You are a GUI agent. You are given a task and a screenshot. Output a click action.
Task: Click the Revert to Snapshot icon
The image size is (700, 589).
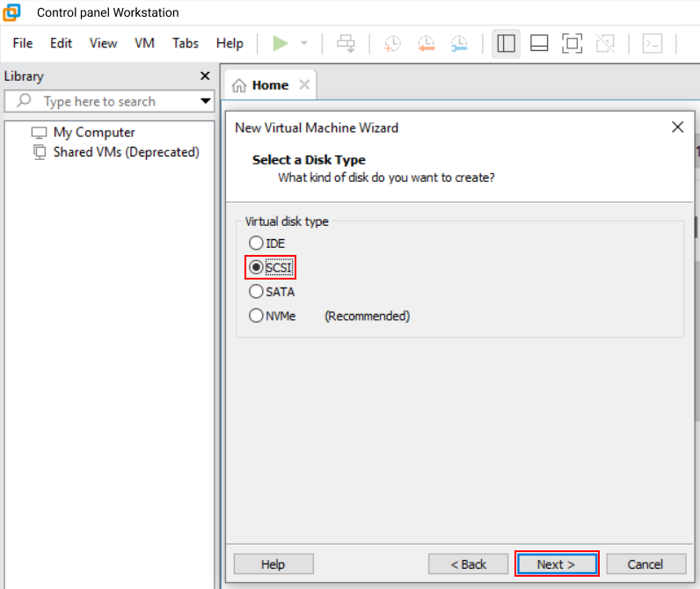[x=426, y=44]
